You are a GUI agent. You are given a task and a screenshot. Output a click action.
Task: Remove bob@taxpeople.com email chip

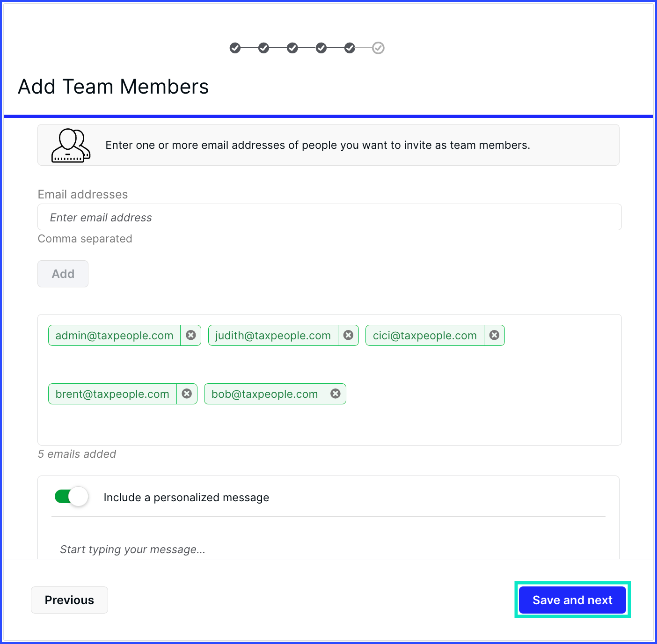pos(336,394)
